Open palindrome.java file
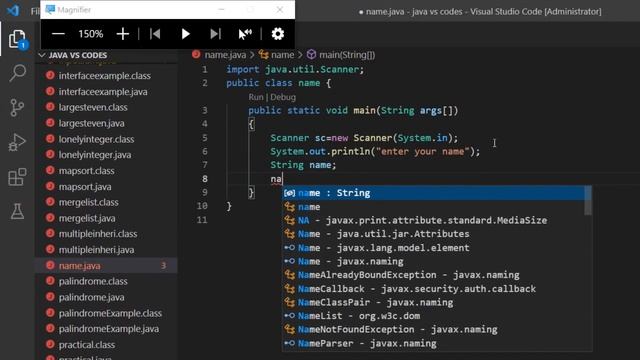 107,297
